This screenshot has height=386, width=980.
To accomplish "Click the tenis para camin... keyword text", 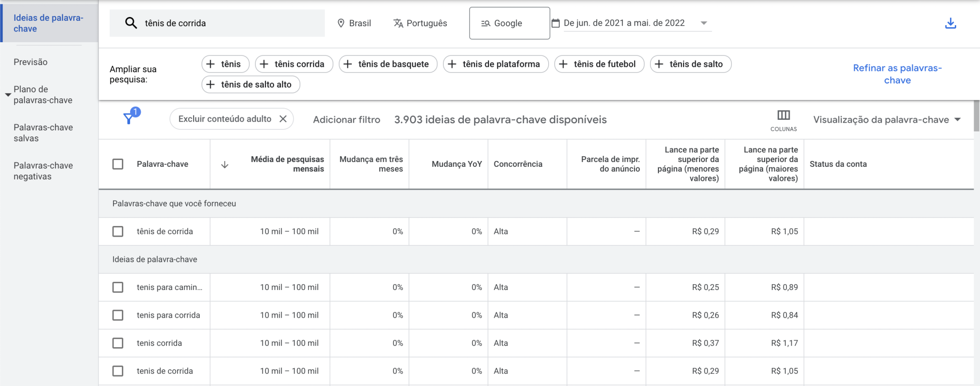I will click(x=169, y=287).
